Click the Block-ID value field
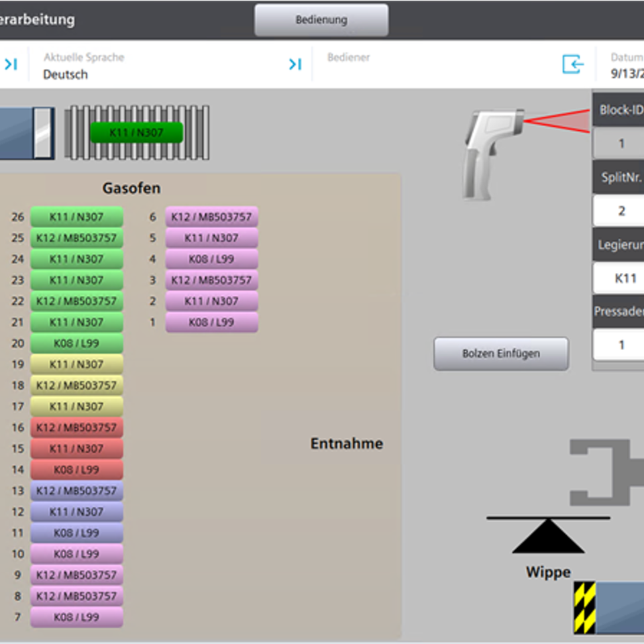 click(619, 143)
